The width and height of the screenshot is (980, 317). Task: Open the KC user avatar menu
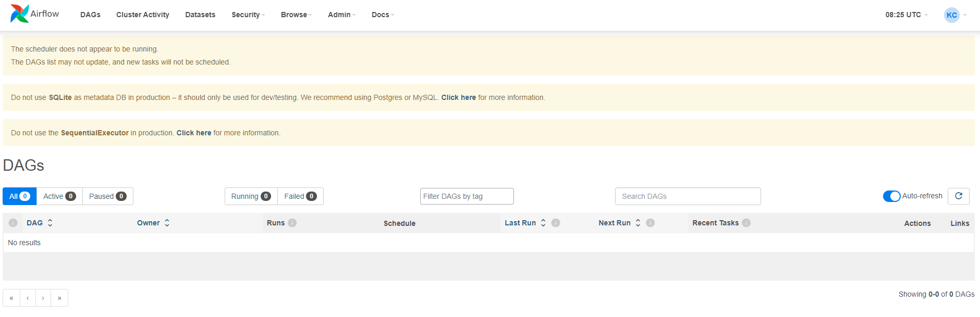point(955,15)
